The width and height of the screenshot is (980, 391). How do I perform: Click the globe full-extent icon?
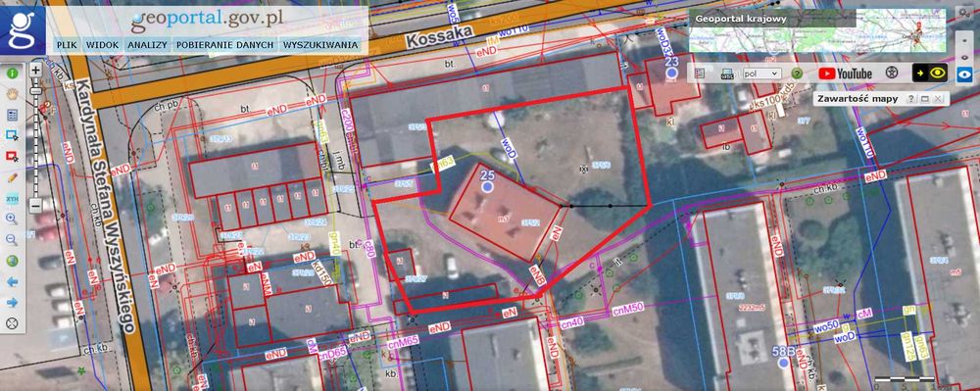click(12, 261)
